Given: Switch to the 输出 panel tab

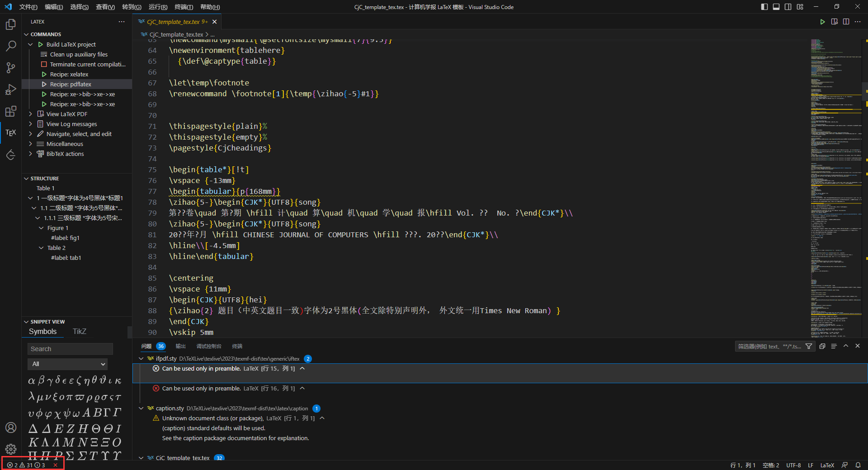Looking at the screenshot, I should point(180,346).
